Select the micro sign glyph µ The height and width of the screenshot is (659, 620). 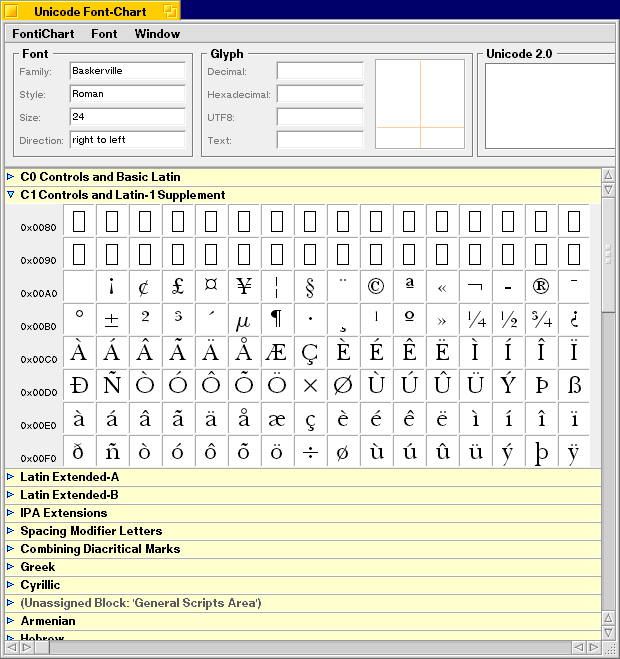(244, 319)
